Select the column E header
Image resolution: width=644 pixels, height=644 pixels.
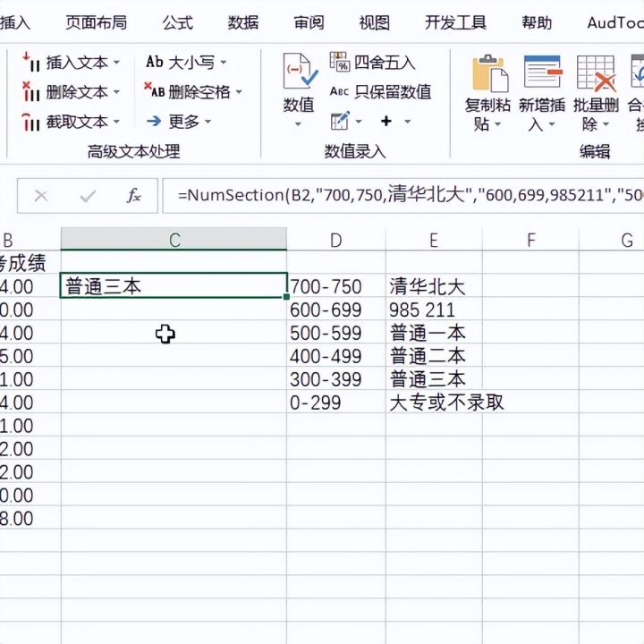coord(434,240)
